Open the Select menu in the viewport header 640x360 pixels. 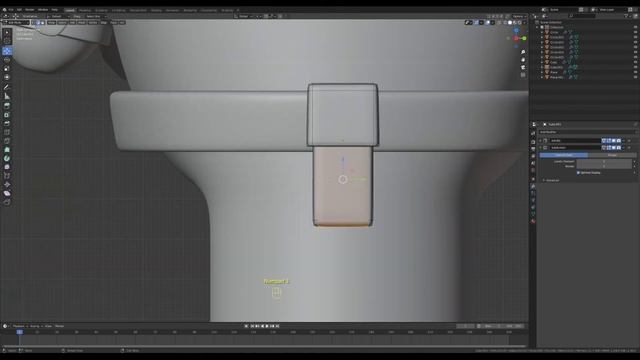point(62,22)
